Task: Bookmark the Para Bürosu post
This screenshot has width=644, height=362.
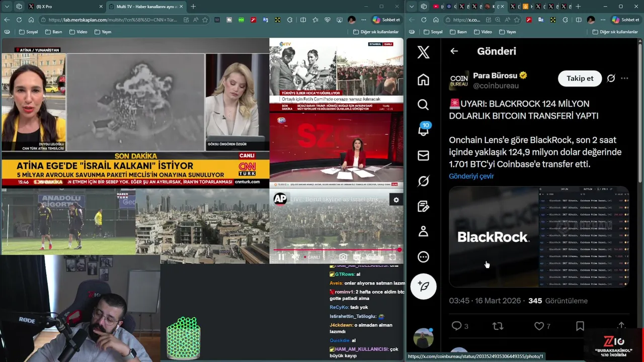Action: [x=580, y=326]
